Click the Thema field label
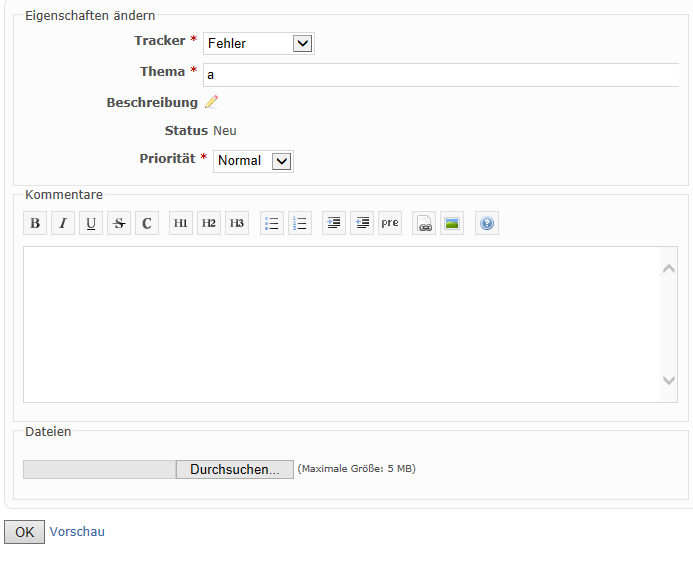 (162, 72)
